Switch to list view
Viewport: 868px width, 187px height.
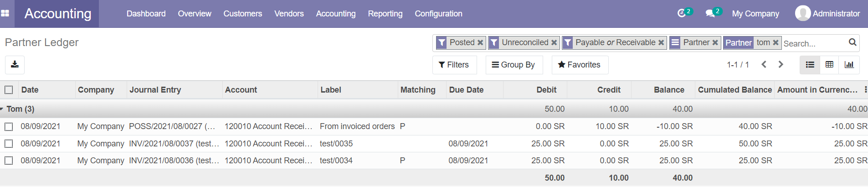(810, 65)
